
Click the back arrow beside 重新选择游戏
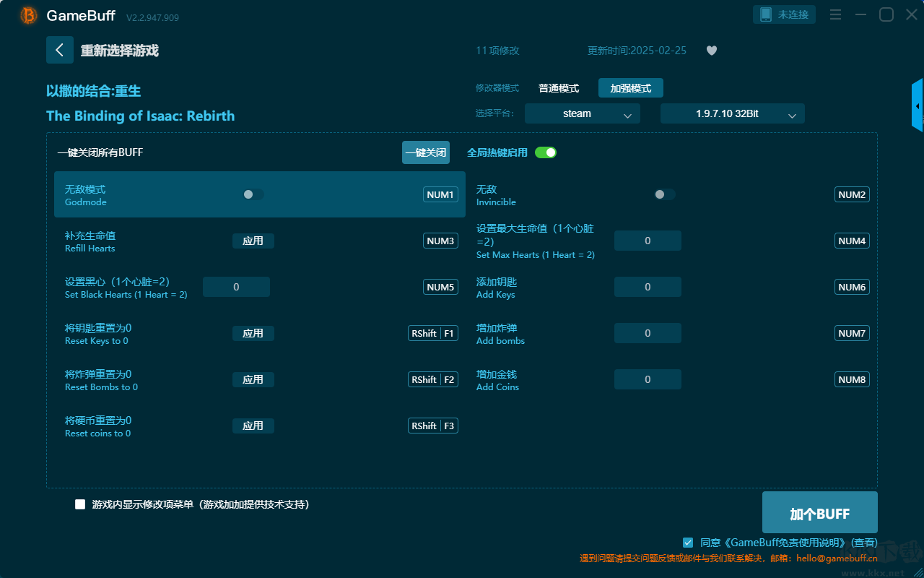point(59,50)
